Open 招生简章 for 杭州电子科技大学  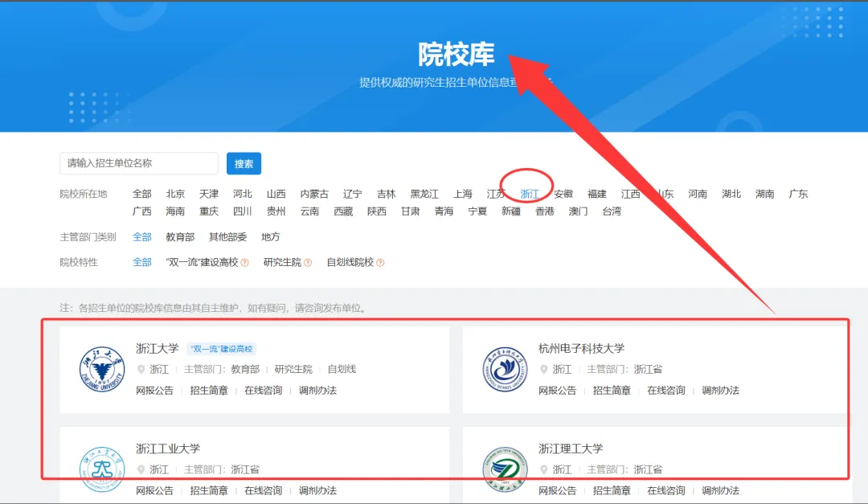(612, 391)
